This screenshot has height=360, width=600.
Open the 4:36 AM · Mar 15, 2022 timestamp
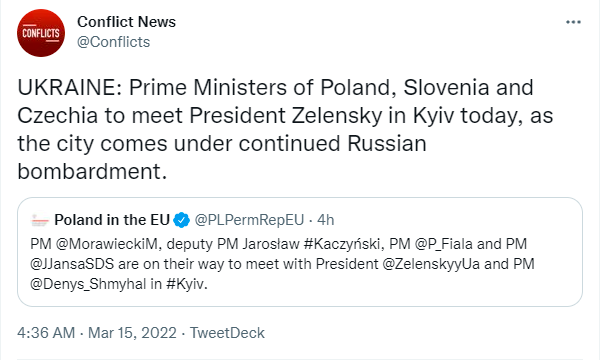click(97, 333)
